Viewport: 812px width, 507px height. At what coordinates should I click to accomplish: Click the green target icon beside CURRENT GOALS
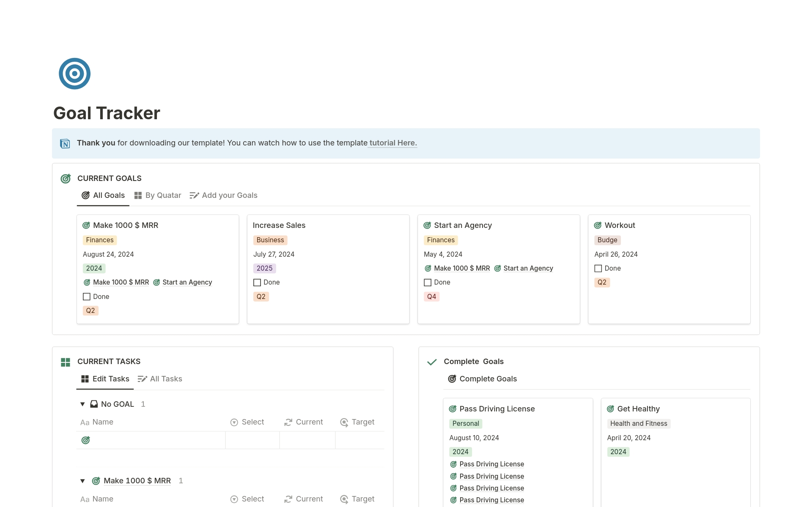(66, 178)
